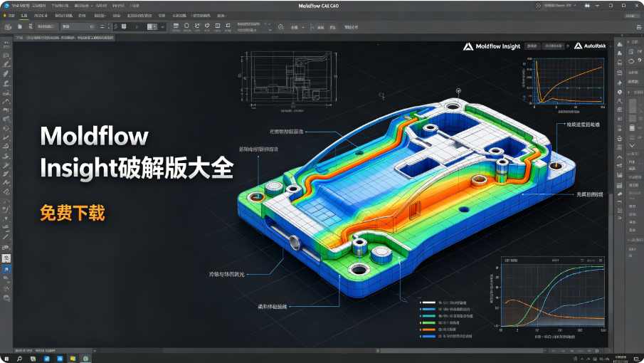The height and width of the screenshot is (363, 644).
Task: Click the speech bubble icon in left toolbar
Action: [6, 298]
